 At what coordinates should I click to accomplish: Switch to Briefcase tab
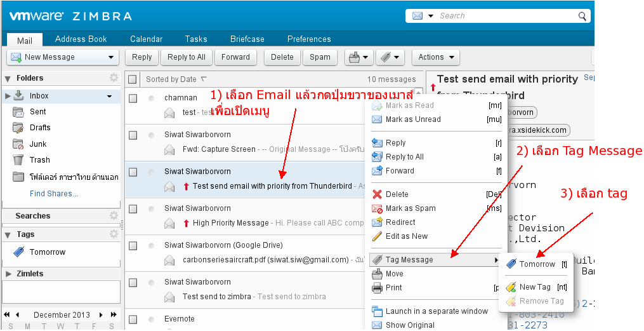pos(247,39)
